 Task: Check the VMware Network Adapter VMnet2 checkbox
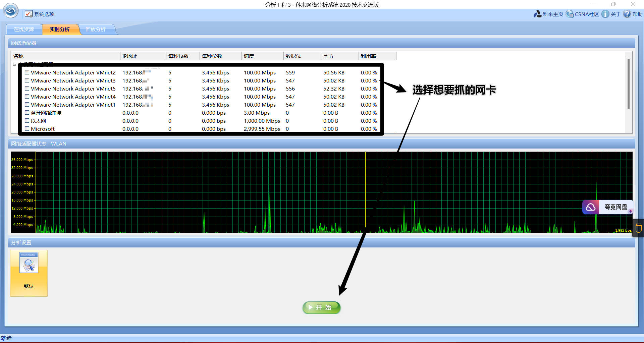(27, 72)
